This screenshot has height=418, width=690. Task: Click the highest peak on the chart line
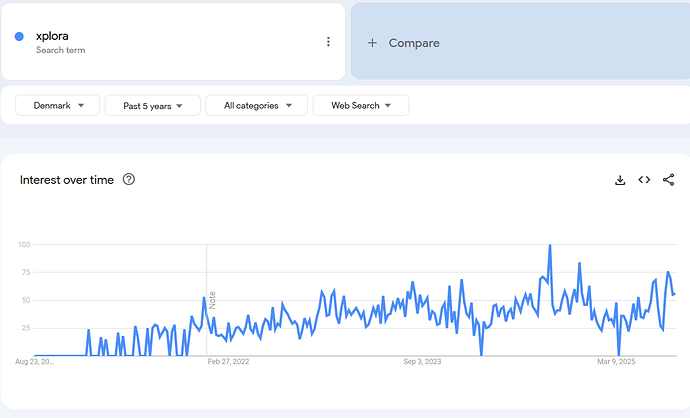(x=549, y=246)
